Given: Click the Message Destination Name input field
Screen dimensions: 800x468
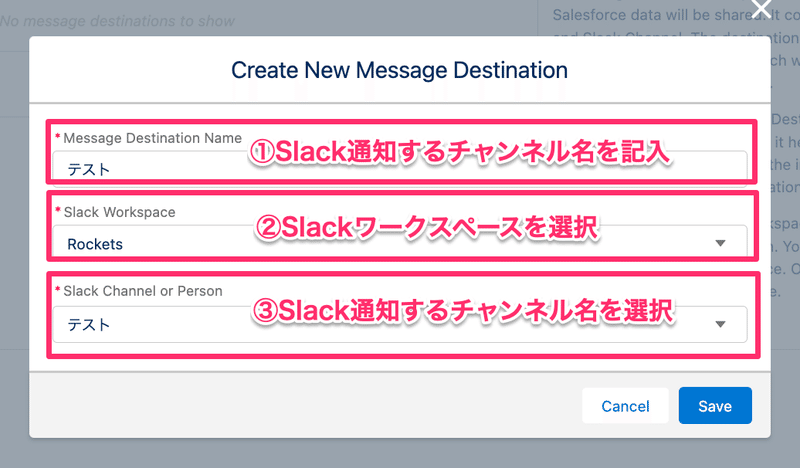Looking at the screenshot, I should click(x=400, y=168).
